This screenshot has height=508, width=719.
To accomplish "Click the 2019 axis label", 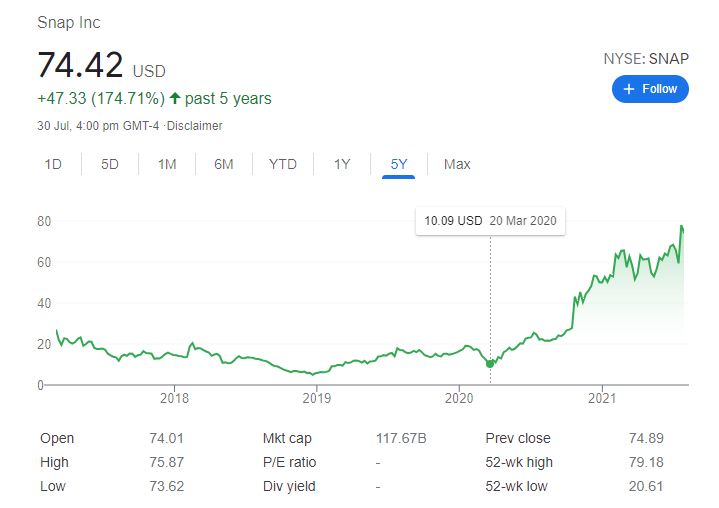I will coord(316,398).
